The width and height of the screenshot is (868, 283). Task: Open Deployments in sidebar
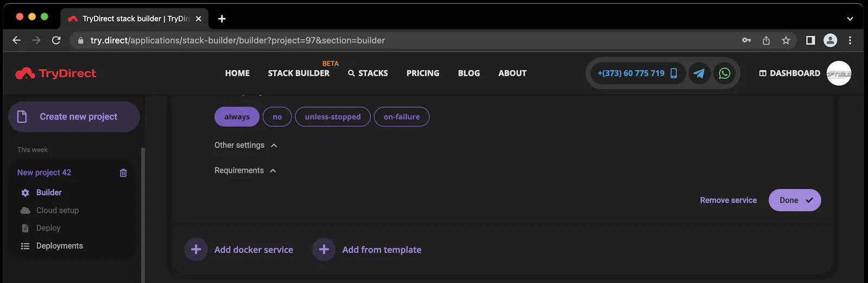(60, 246)
